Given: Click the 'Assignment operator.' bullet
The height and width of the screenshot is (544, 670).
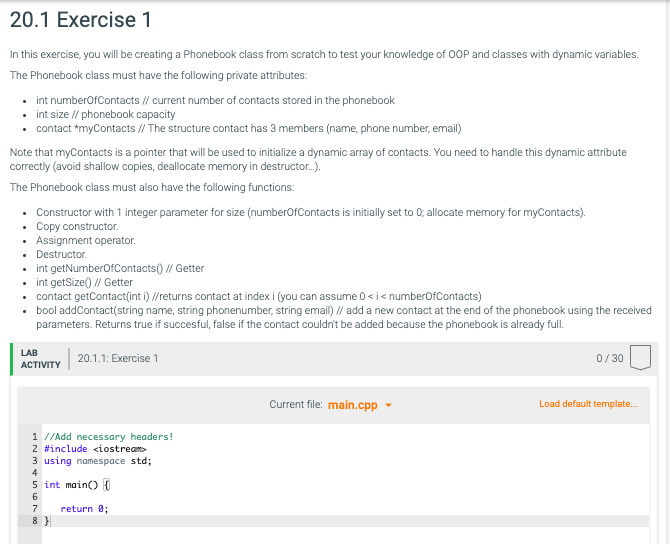Looking at the screenshot, I should click(86, 241).
